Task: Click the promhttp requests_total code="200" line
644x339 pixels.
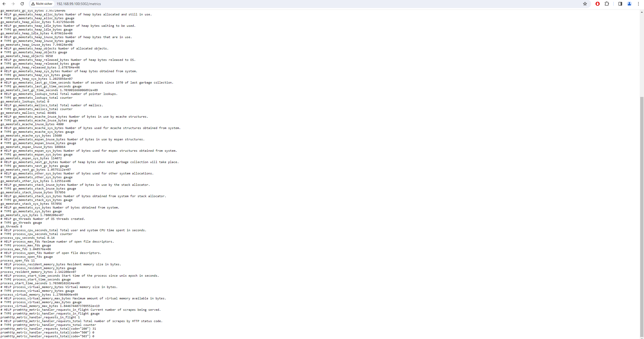Action: pos(48,329)
